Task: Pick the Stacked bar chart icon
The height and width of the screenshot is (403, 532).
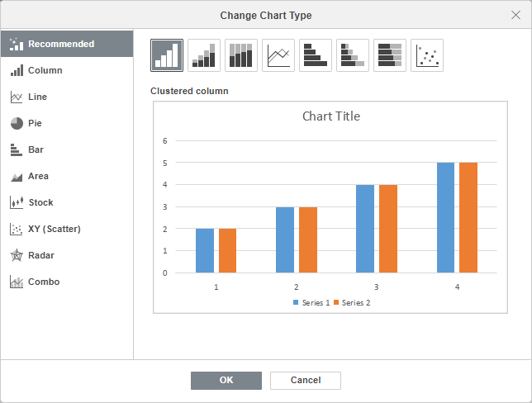Action: pos(353,55)
